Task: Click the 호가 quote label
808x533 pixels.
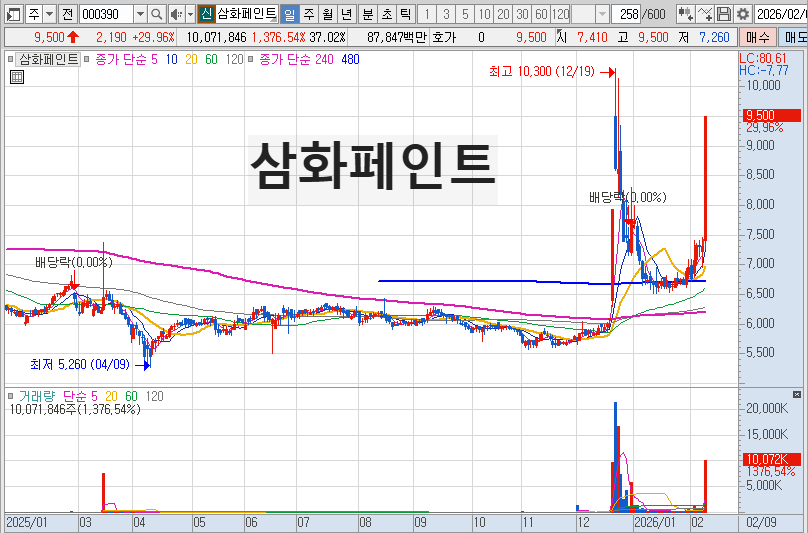Action: [443, 37]
